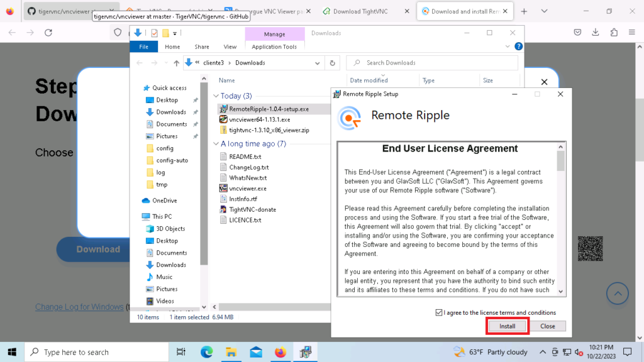The width and height of the screenshot is (644, 362).
Task: Open Quick access in navigation pane
Action: click(169, 88)
